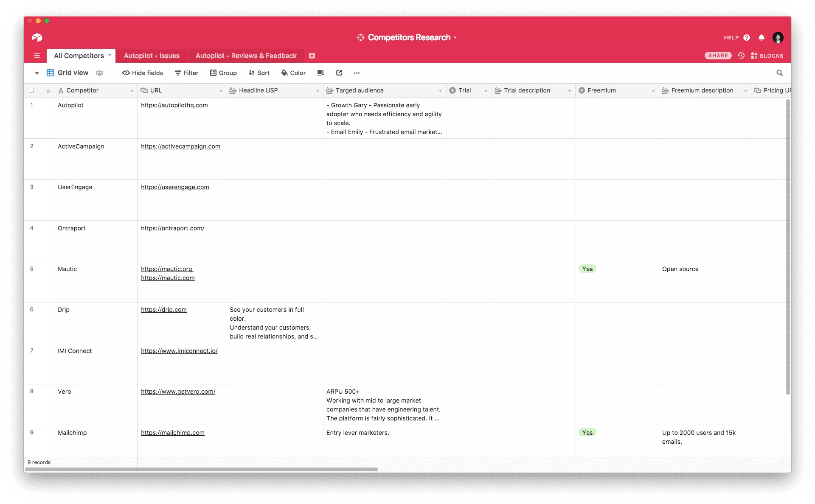
Task: Open https://mautic.com link
Action: (x=168, y=278)
